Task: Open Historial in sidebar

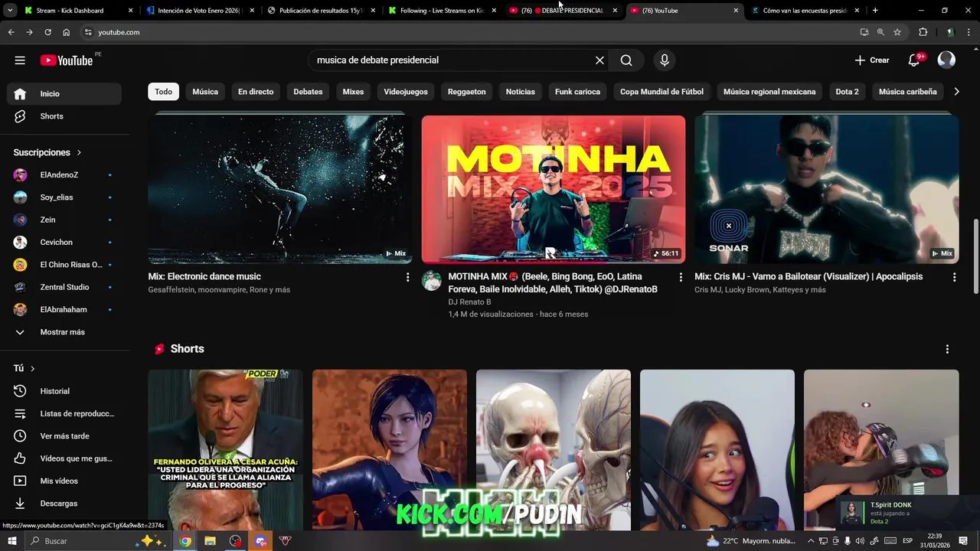Action: tap(64, 391)
